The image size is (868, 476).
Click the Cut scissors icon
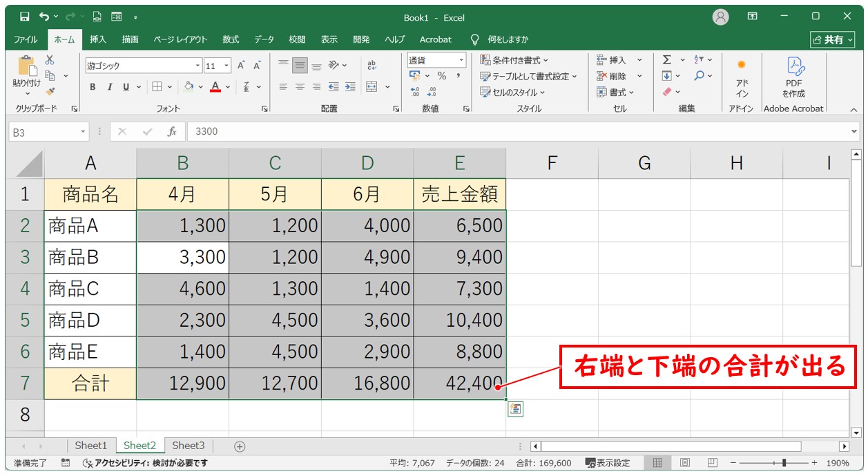point(50,60)
